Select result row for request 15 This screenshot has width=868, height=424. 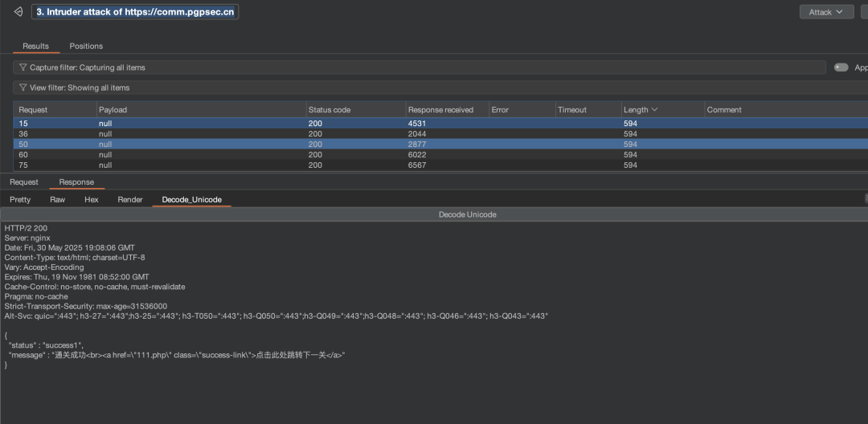(x=440, y=124)
